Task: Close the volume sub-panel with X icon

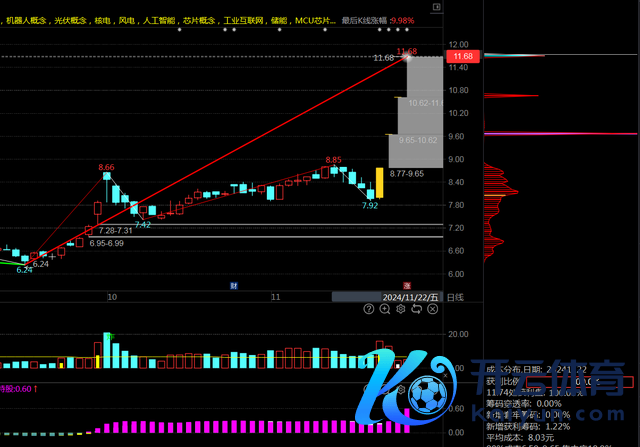Action: 432,309
